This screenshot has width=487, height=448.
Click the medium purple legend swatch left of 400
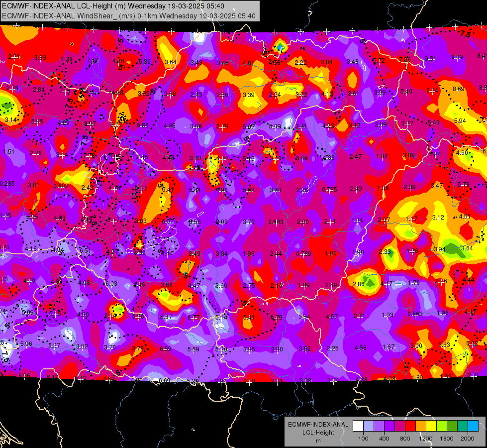(x=379, y=426)
